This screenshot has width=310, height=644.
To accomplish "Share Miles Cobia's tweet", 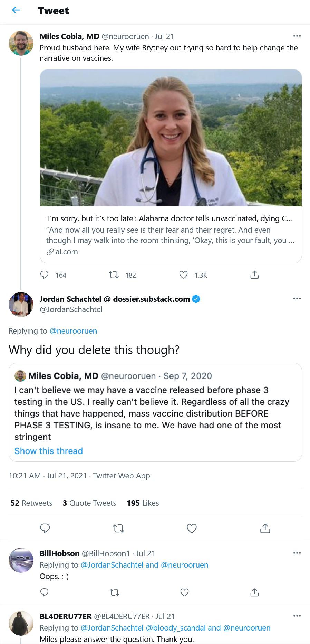I will (x=254, y=275).
